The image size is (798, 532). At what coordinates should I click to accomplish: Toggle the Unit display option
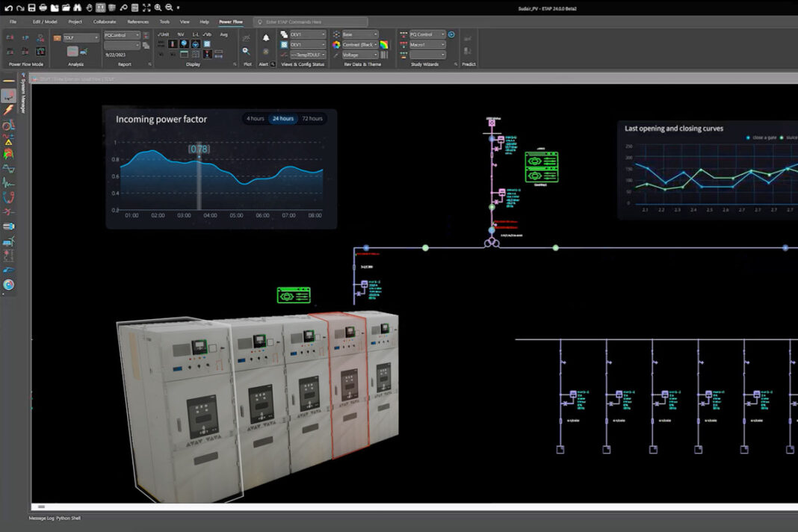pos(164,34)
